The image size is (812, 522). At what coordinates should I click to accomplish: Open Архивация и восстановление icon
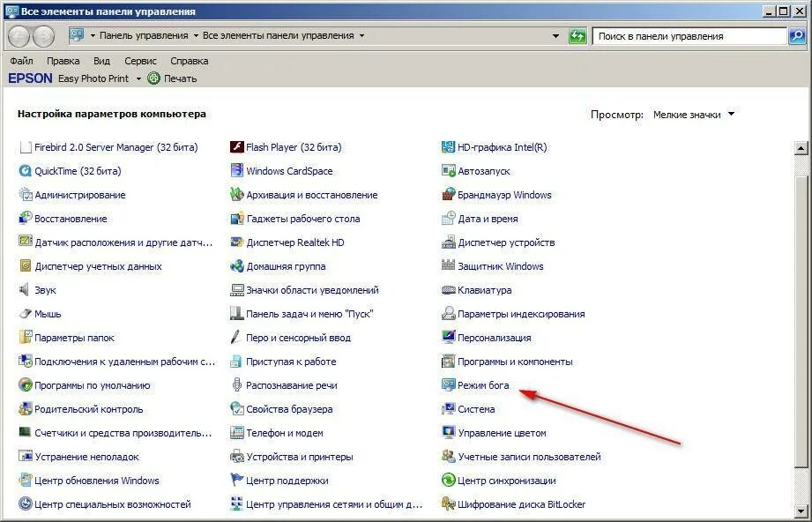tap(236, 195)
